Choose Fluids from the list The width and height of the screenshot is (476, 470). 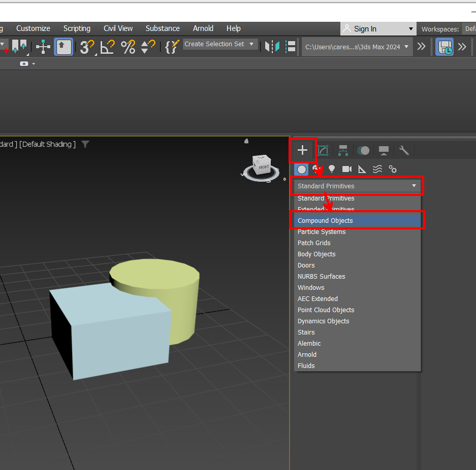click(357, 365)
